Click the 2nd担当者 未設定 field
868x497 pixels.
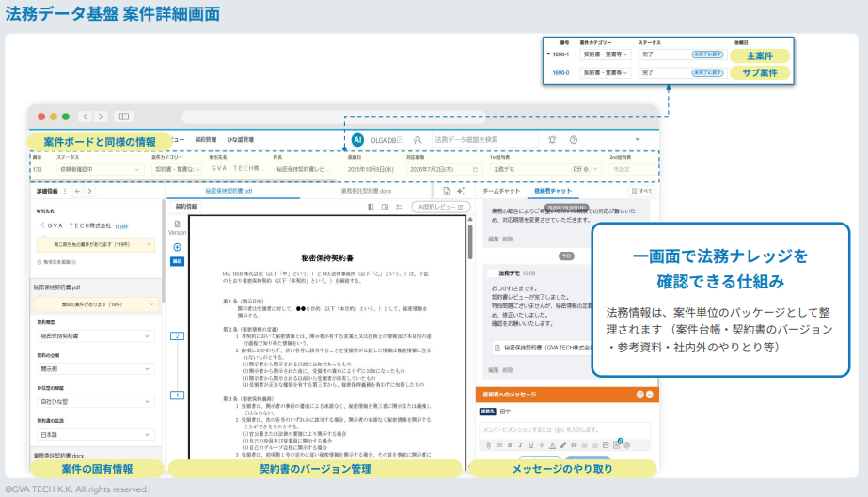tap(633, 170)
